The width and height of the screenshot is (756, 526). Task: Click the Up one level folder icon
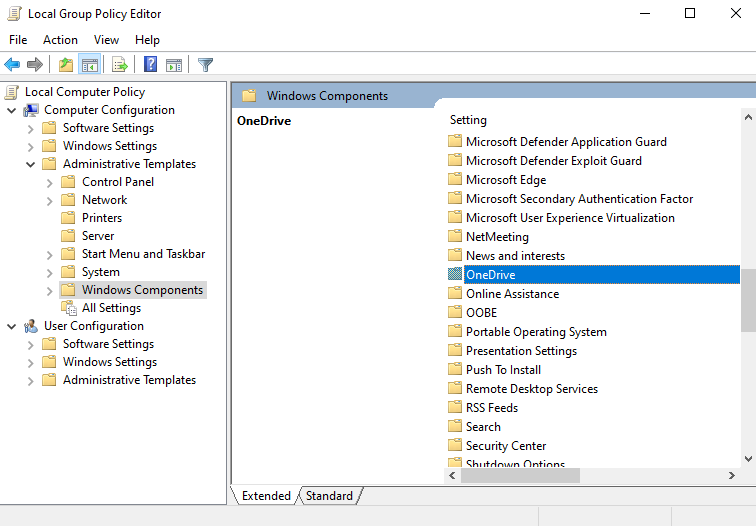coord(66,65)
